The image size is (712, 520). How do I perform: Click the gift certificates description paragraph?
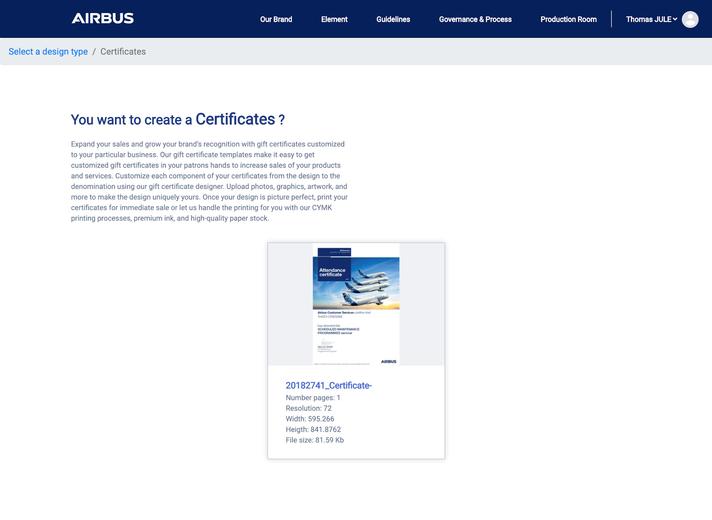click(x=209, y=181)
